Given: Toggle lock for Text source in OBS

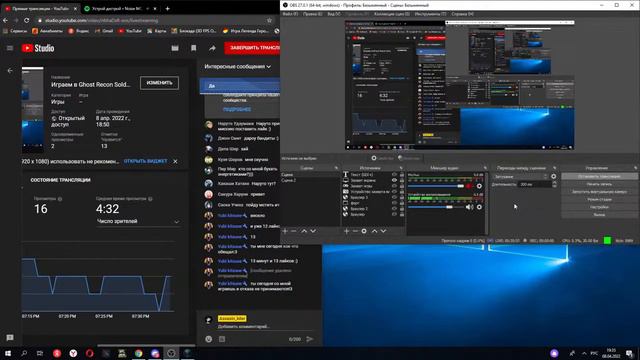Looking at the screenshot, I should click(402, 174).
